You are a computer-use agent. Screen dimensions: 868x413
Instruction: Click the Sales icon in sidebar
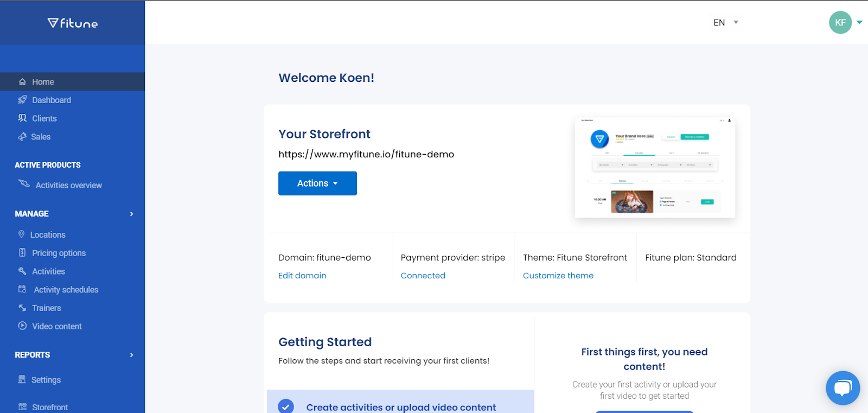pyautogui.click(x=22, y=137)
